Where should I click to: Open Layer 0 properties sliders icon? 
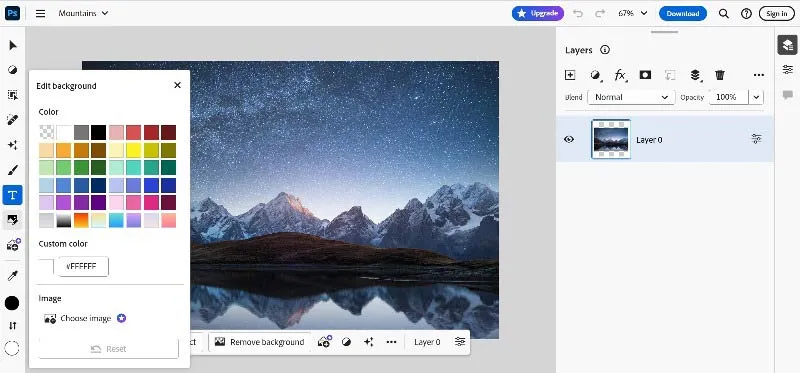coord(757,139)
